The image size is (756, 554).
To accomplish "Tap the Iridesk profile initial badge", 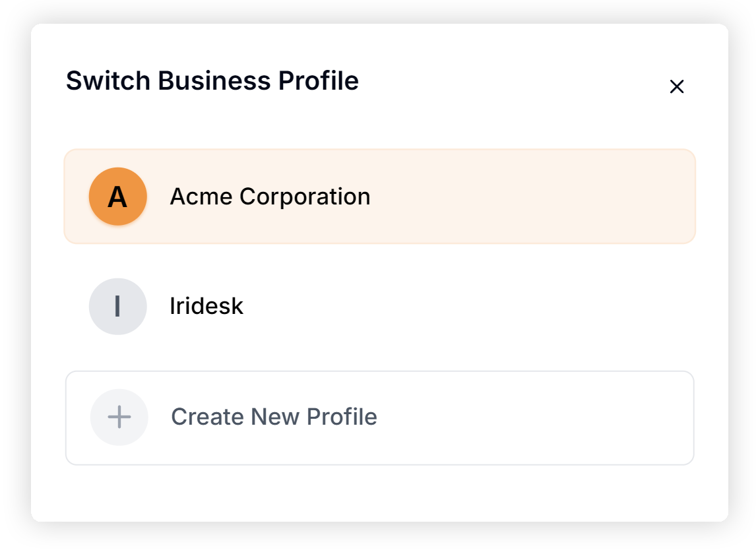I will click(x=117, y=307).
